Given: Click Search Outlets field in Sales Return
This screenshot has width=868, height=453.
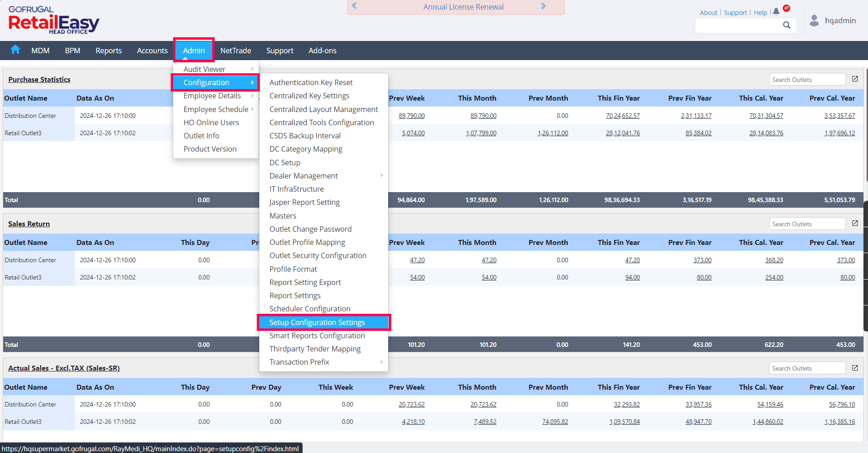Looking at the screenshot, I should point(807,224).
